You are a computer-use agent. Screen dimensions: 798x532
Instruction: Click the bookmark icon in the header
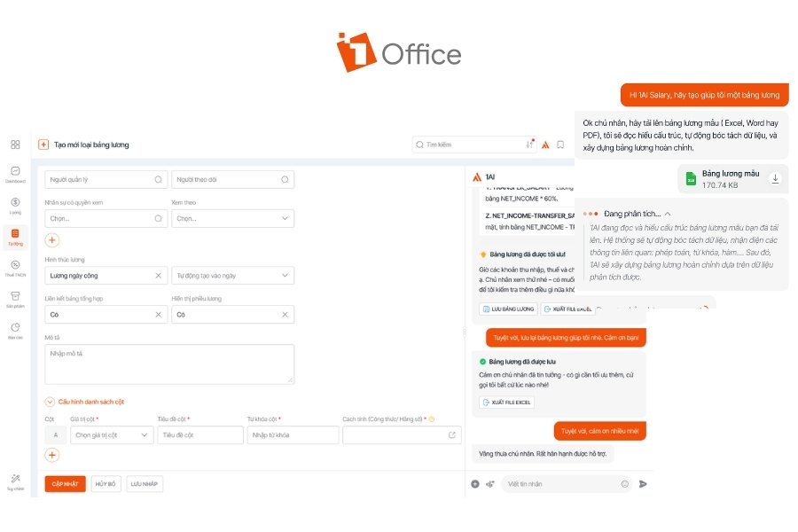(x=560, y=145)
